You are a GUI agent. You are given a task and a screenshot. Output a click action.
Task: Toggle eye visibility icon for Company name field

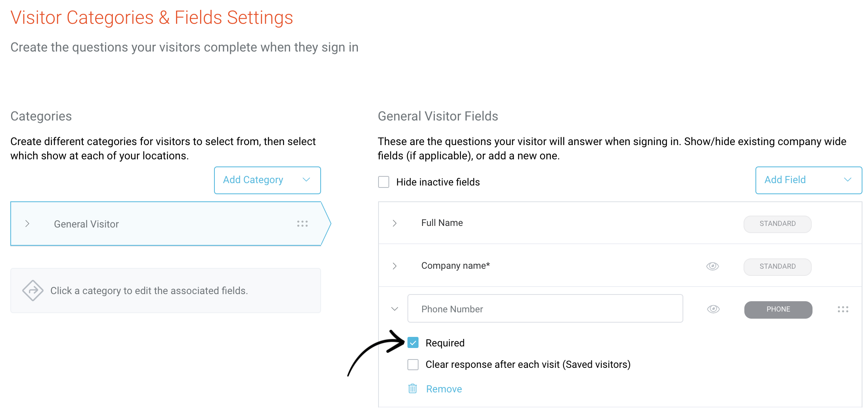[713, 266]
